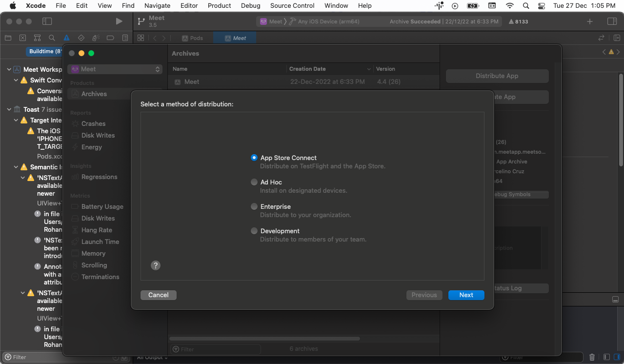Select the Enterprise distribution radio button
This screenshot has width=624, height=364.
pos(254,206)
